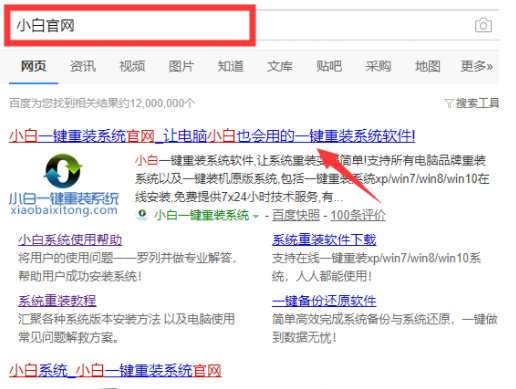Expand the dropdown arrow after 小白一键重装系统 source
516x389 pixels.
[256, 216]
